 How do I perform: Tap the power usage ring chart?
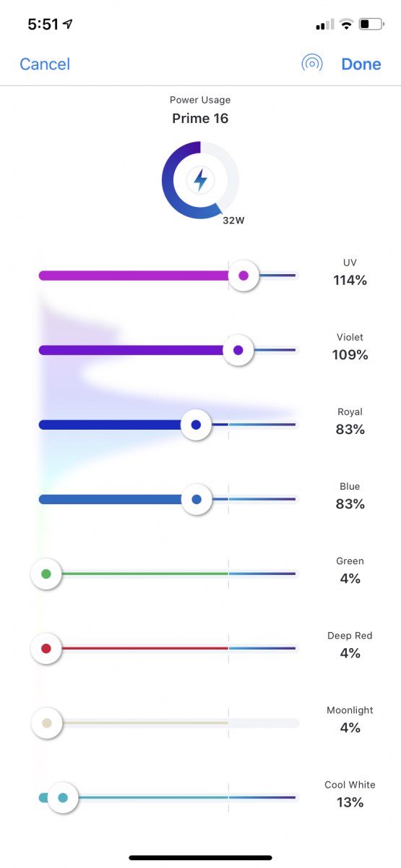point(200,180)
